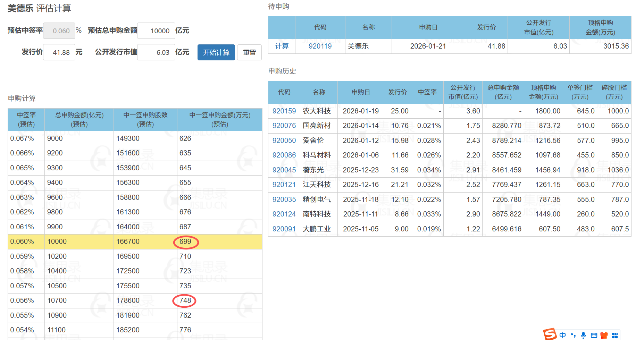
Task: Open Sogou voice input microphone
Action: (584, 335)
